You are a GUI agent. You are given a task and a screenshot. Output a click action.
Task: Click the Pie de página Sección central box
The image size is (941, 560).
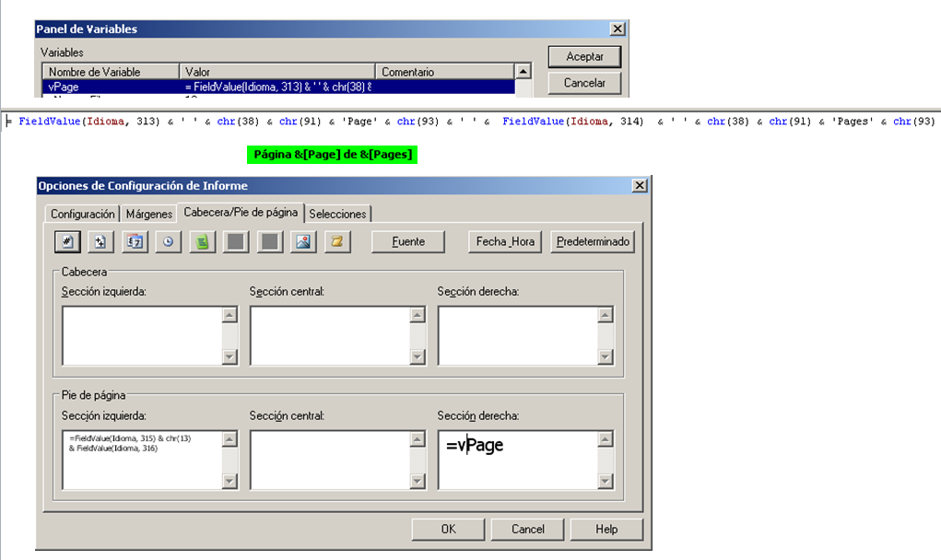[x=330, y=460]
